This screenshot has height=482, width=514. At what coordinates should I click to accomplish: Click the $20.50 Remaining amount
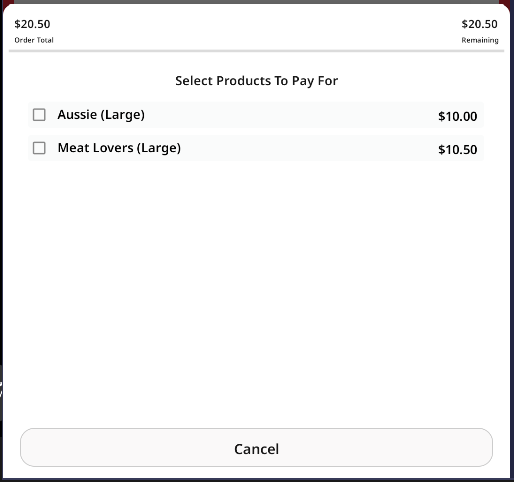[479, 24]
